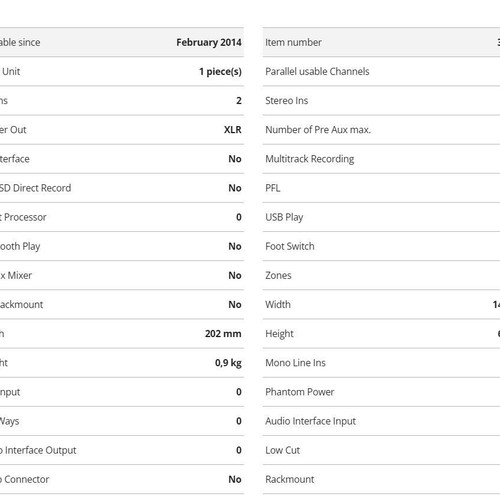This screenshot has width=500, height=500.
Task: Click the 'Stereo Ins' specification label
Action: [287, 100]
